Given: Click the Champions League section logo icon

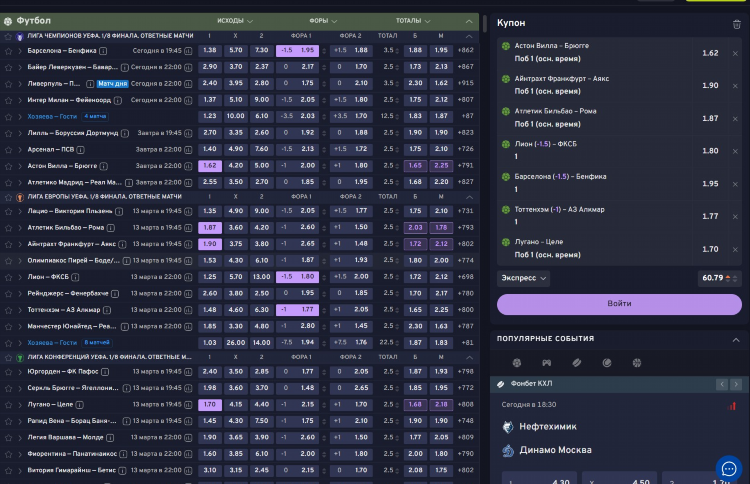Looking at the screenshot, I should tap(20, 36).
